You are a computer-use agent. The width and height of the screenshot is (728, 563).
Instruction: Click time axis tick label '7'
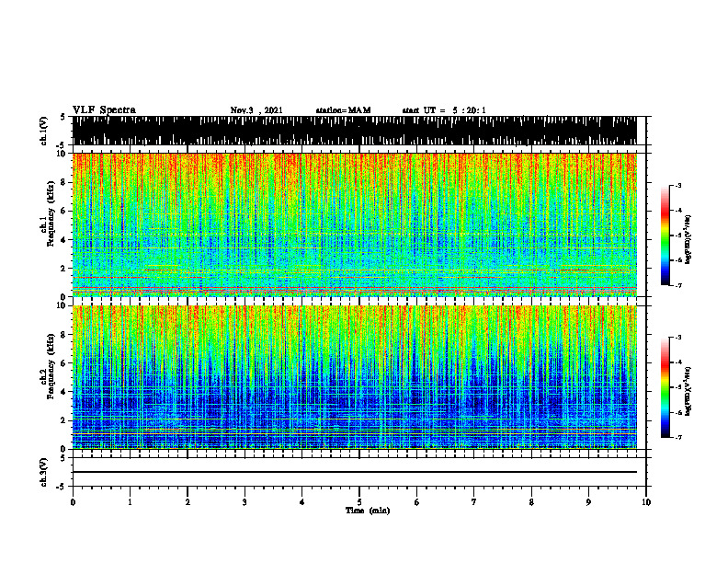474,501
